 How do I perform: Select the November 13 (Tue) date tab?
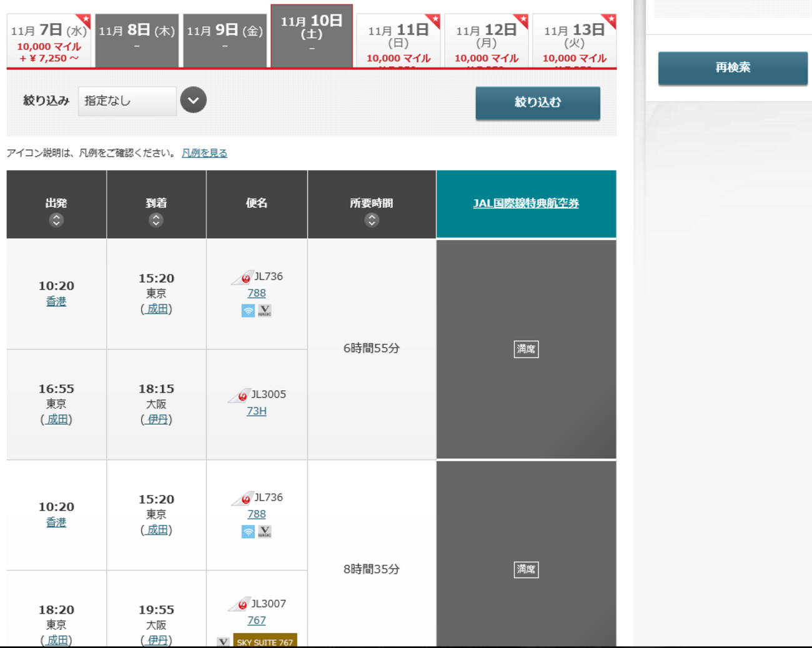[574, 41]
